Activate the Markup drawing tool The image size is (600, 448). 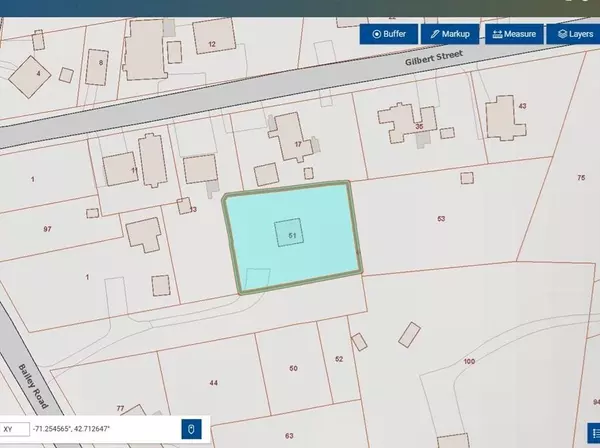tap(450, 34)
